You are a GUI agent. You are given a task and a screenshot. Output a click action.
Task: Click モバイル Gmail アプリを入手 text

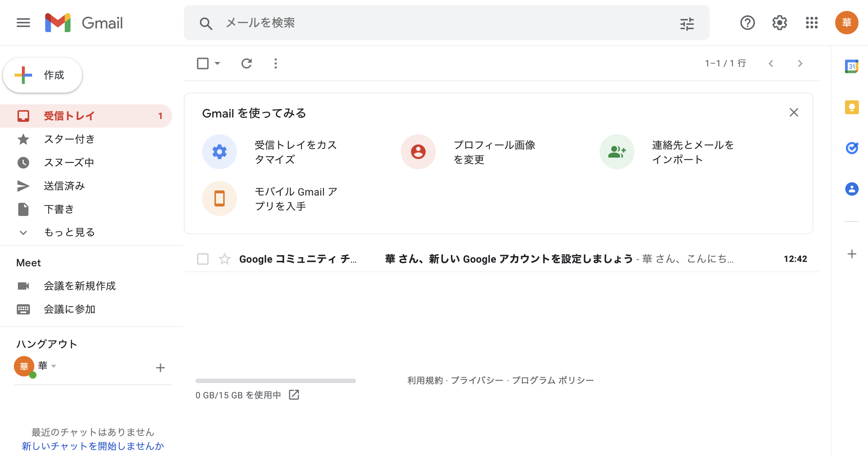[x=296, y=199]
